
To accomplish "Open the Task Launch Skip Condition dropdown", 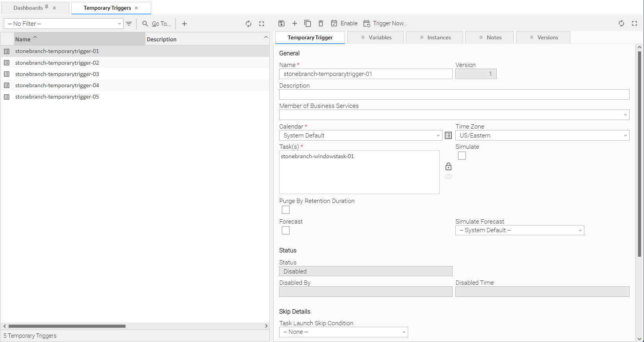I will coord(343,332).
